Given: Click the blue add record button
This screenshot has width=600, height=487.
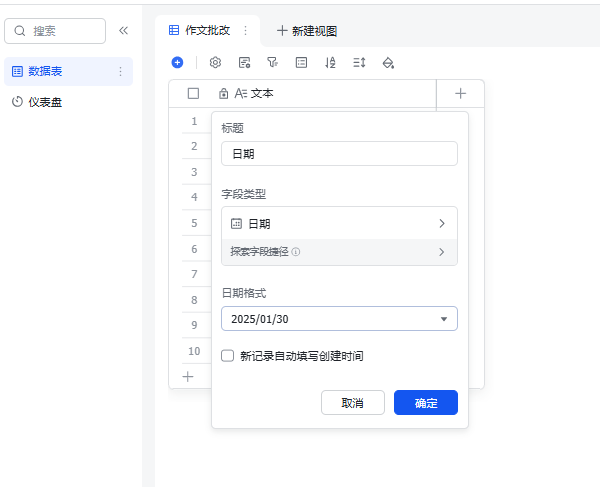Looking at the screenshot, I should pos(177,62).
